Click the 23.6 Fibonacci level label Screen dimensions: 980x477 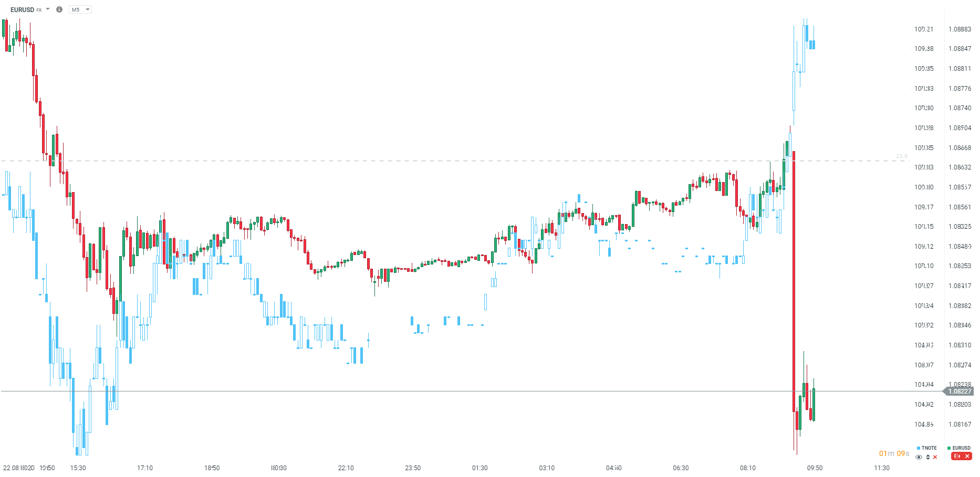pos(901,156)
